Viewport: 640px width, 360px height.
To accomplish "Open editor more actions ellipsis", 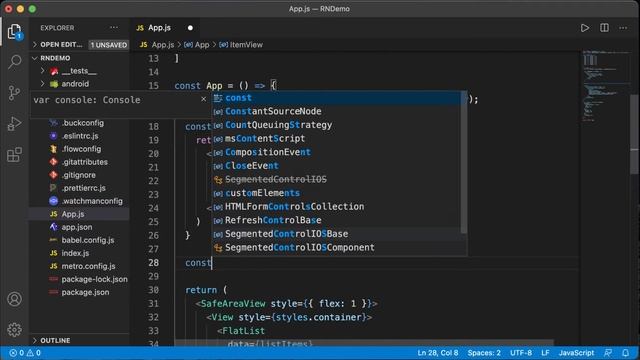I will (x=623, y=28).
